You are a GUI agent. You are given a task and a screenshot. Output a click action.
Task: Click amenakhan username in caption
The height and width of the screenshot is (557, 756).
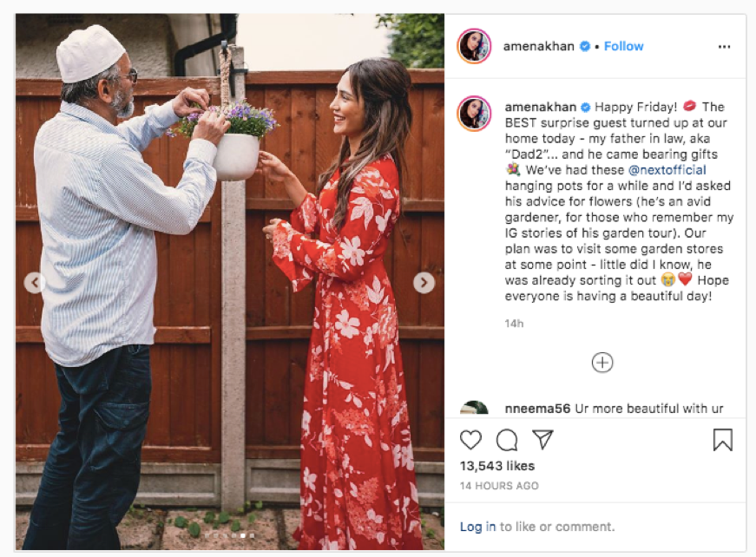click(x=541, y=107)
